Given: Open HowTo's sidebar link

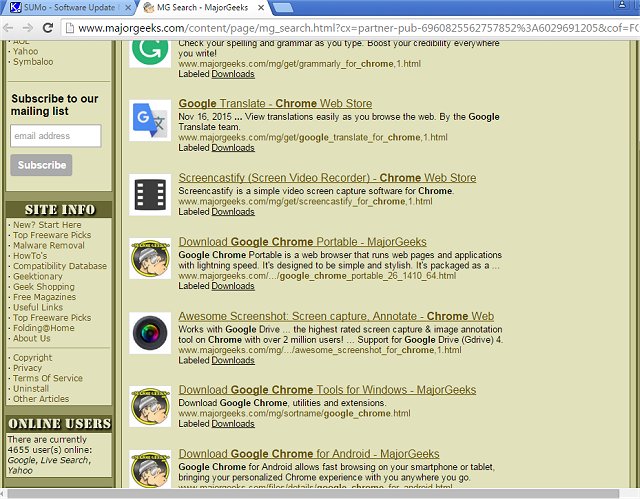Looking at the screenshot, I should tap(30, 256).
